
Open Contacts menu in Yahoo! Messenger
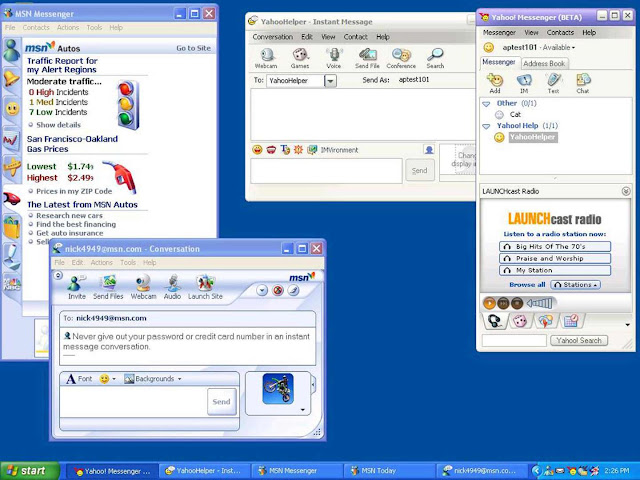click(x=560, y=32)
